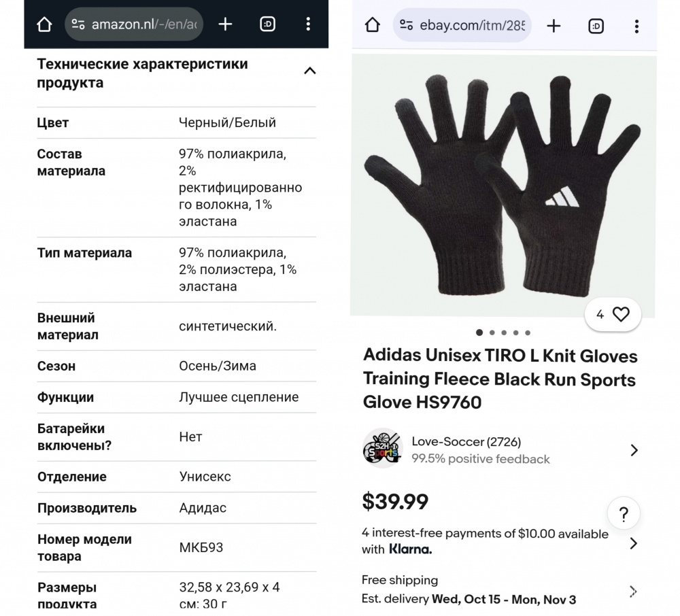The width and height of the screenshot is (680, 616).
Task: Tap Love-Soccer seller avatar logo
Action: [x=383, y=448]
